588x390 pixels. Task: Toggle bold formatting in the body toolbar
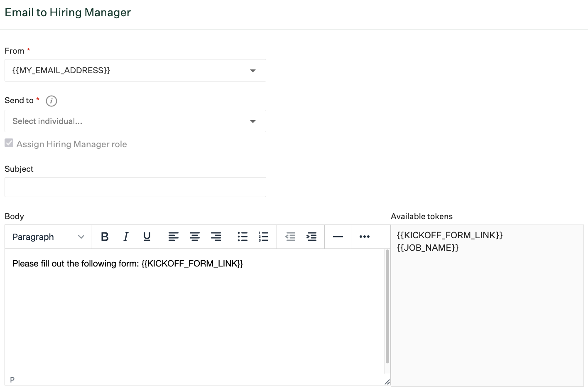click(105, 237)
